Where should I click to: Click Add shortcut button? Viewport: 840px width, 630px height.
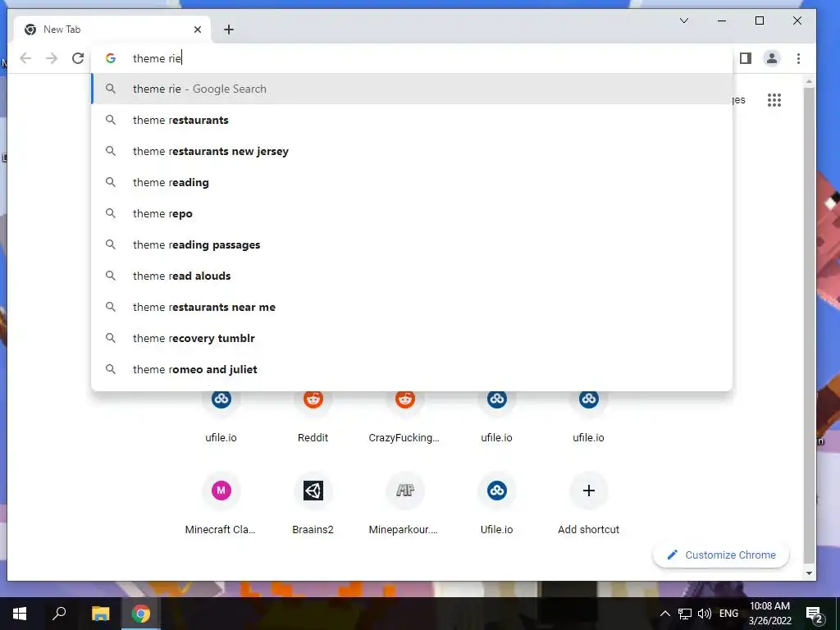tap(588, 504)
